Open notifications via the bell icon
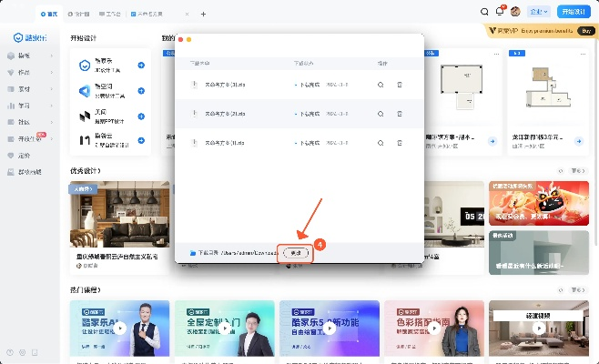Viewport: 599px width, 364px height. click(500, 12)
